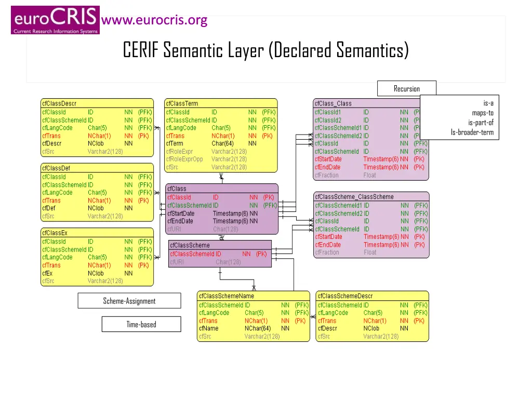Image resolution: width=532 pixels, height=399 pixels.
Task: Select the CERIF Semantic Layer slide title
Action: 265,50
